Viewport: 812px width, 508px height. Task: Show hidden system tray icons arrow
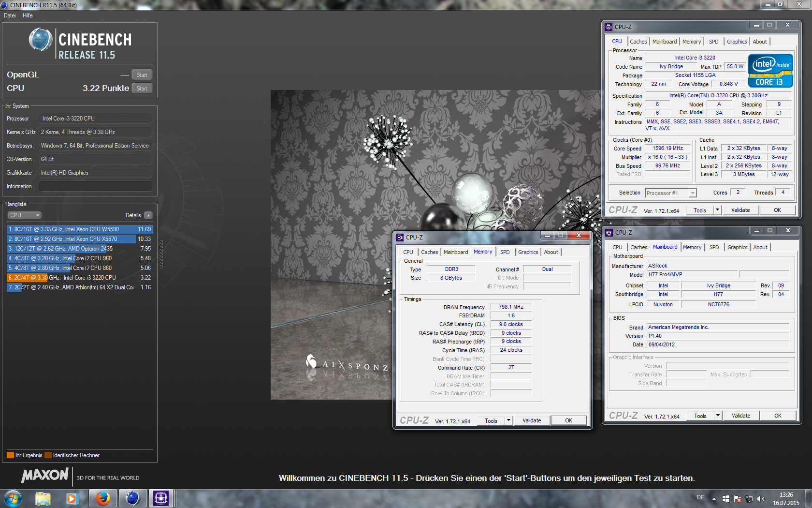click(714, 498)
